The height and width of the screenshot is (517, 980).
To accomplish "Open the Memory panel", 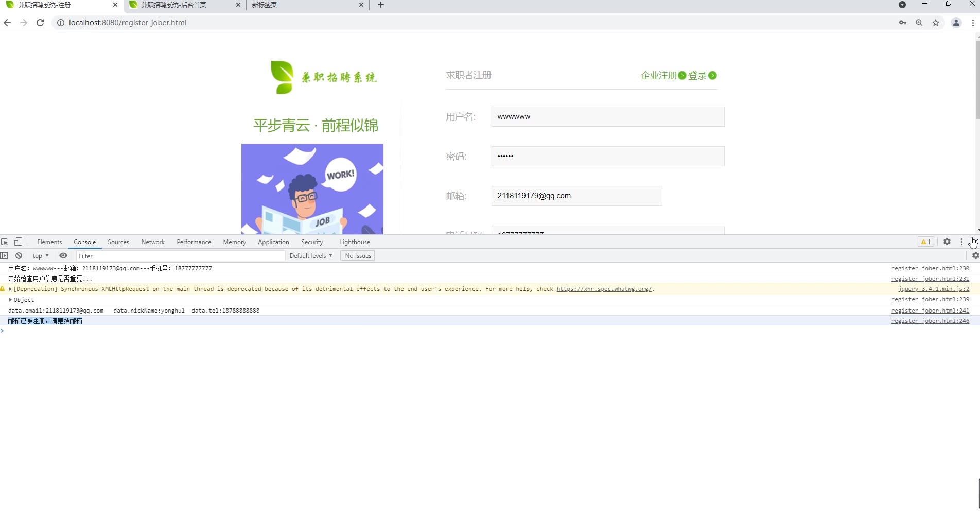I will (x=234, y=242).
